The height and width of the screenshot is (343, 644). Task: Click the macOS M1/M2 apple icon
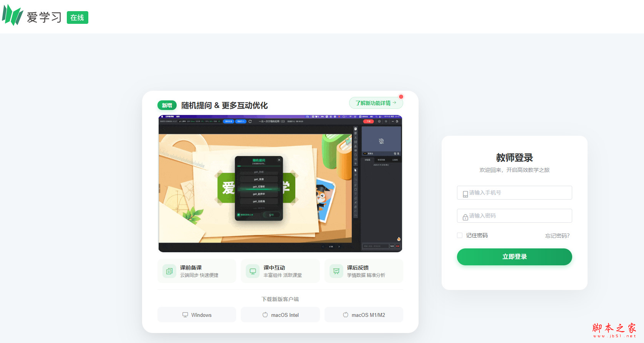[346, 315]
